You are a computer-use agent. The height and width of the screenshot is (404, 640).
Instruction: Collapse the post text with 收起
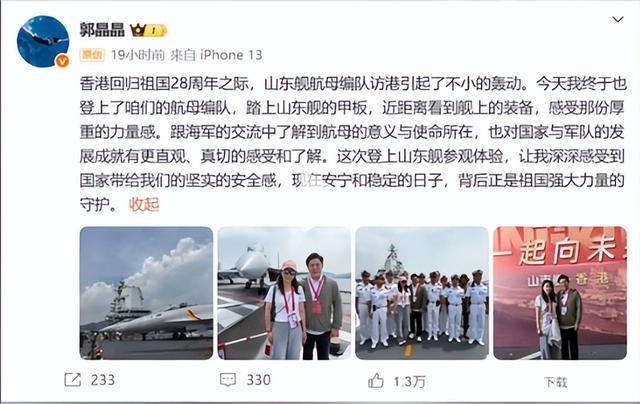144,204
